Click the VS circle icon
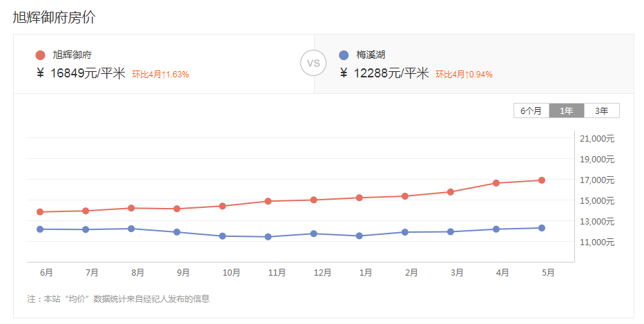Image resolution: width=644 pixels, height=324 pixels. (313, 63)
